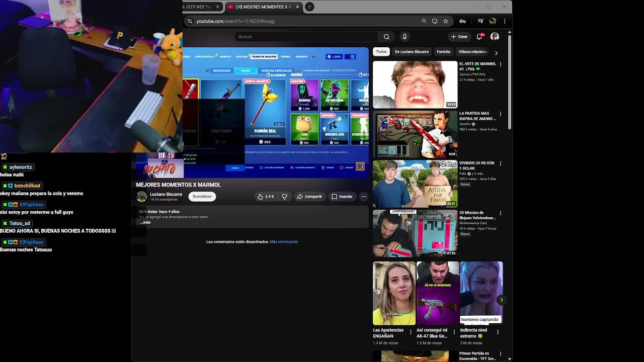
Task: Click username tomchillout in chat
Action: pyautogui.click(x=27, y=186)
